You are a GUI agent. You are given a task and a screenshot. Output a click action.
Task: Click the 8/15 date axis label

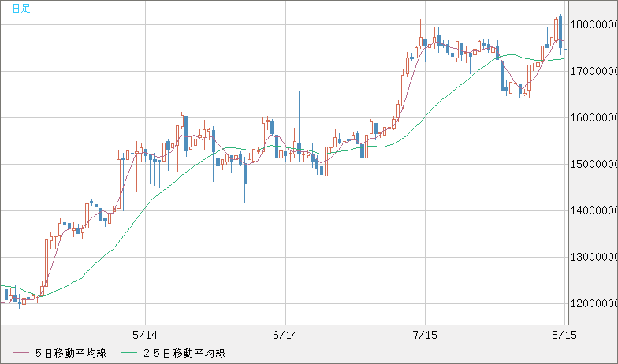564,336
